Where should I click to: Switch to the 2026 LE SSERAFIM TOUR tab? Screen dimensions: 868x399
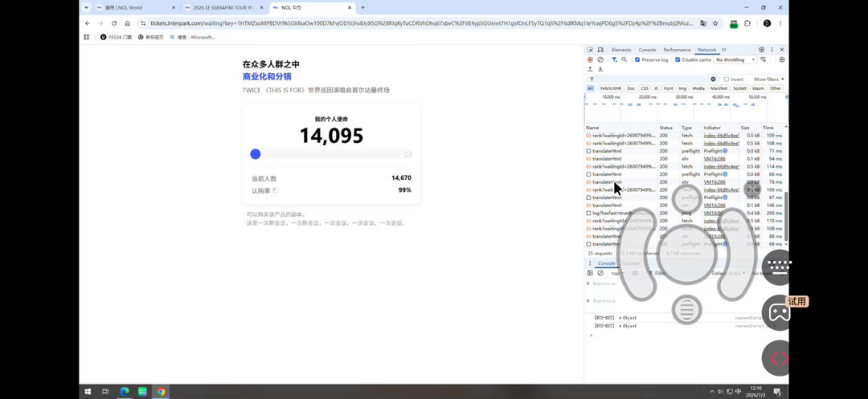(223, 8)
